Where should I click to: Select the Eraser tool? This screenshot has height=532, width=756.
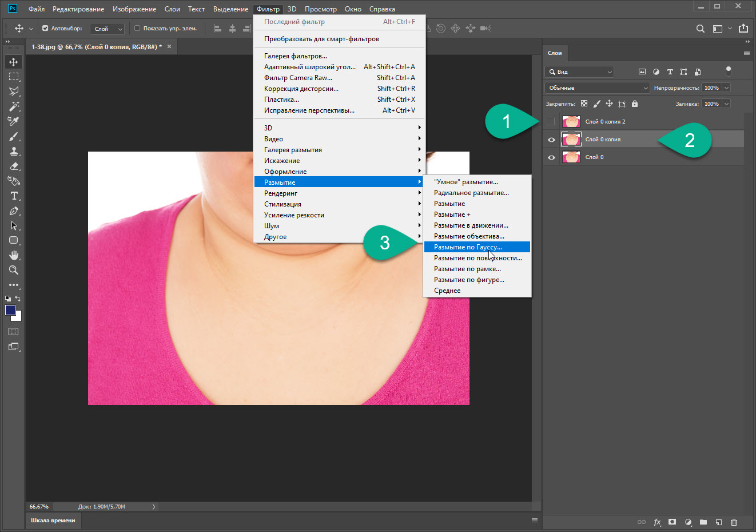tap(14, 166)
